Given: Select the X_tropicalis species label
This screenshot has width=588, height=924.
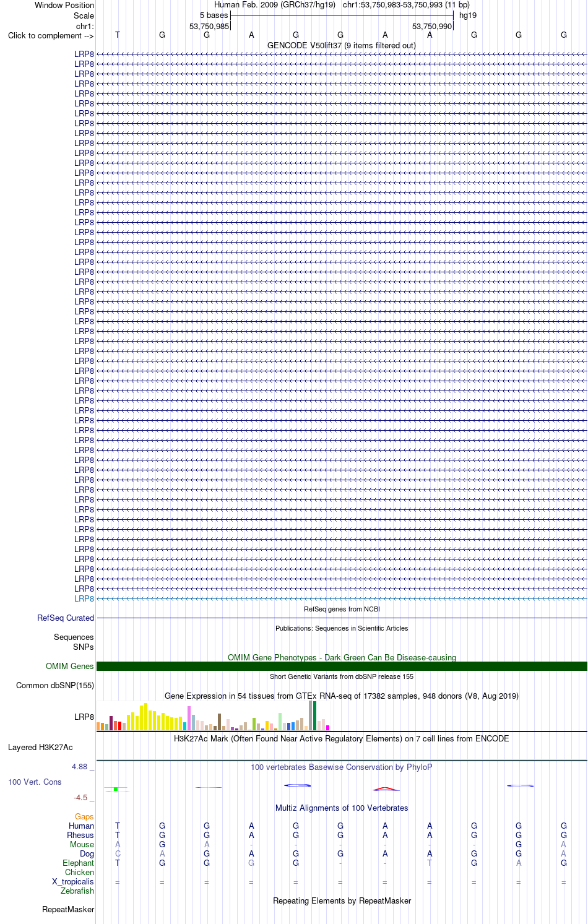Looking at the screenshot, I should [73, 881].
